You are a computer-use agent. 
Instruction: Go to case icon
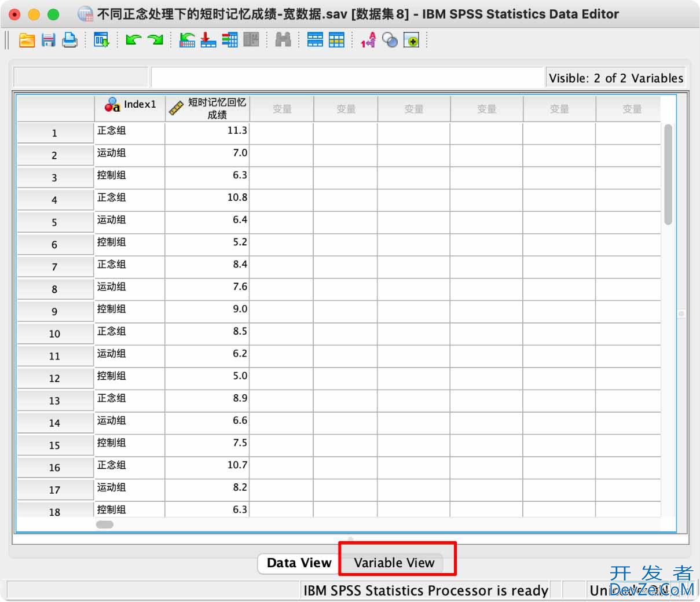(187, 40)
